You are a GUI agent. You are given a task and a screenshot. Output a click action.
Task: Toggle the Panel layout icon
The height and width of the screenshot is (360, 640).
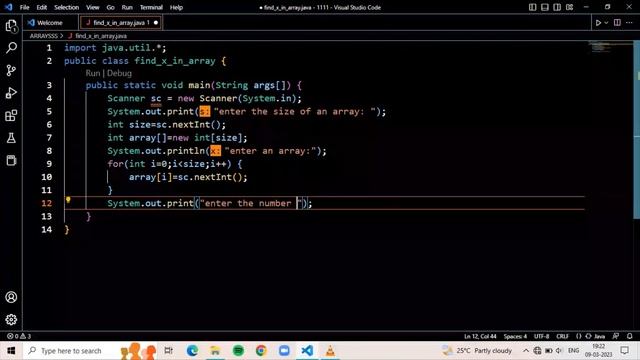coord(545,7)
